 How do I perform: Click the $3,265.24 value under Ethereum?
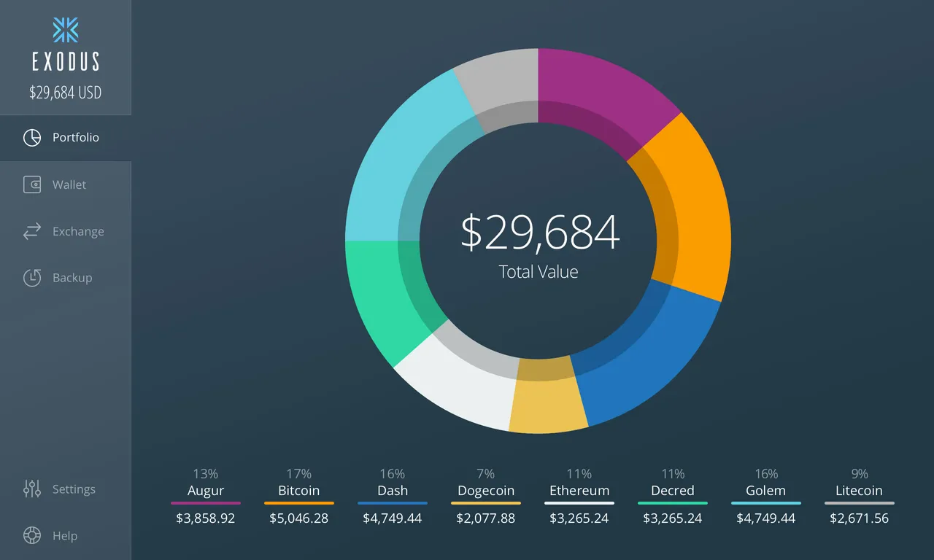(579, 518)
